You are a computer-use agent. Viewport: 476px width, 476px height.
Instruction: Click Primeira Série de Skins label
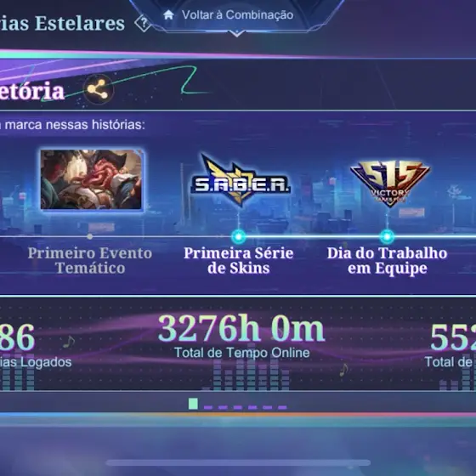(x=239, y=261)
